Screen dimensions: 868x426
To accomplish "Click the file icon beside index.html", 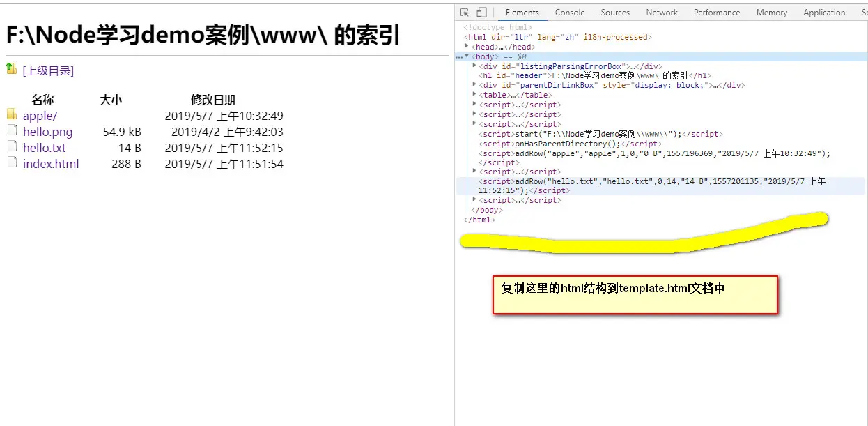I will 12,162.
